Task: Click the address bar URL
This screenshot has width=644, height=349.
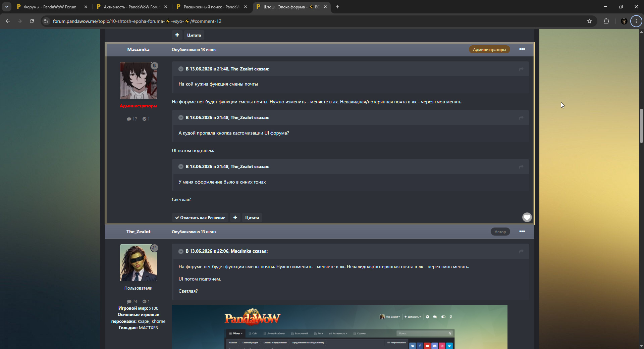Action: 137,21
